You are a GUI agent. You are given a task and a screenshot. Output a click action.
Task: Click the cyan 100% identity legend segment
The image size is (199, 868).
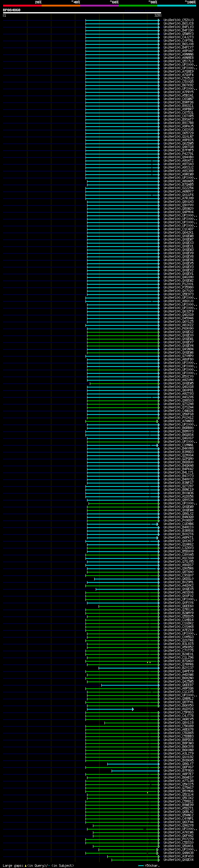point(177,6)
